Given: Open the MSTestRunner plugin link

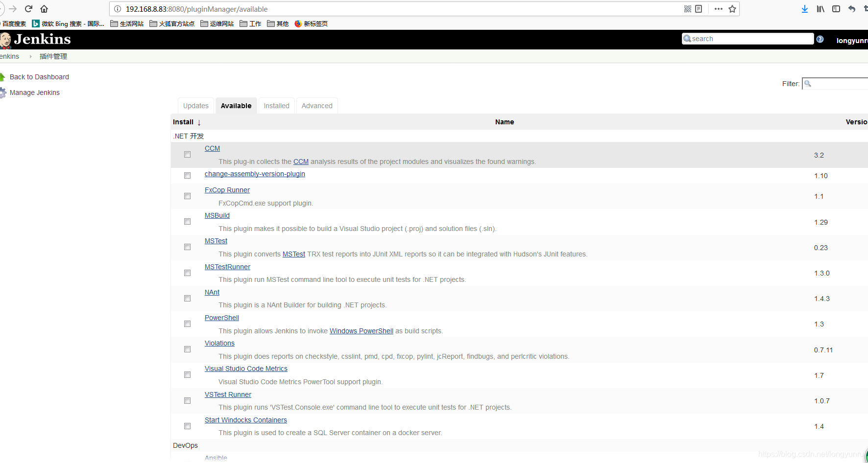Looking at the screenshot, I should [227, 267].
